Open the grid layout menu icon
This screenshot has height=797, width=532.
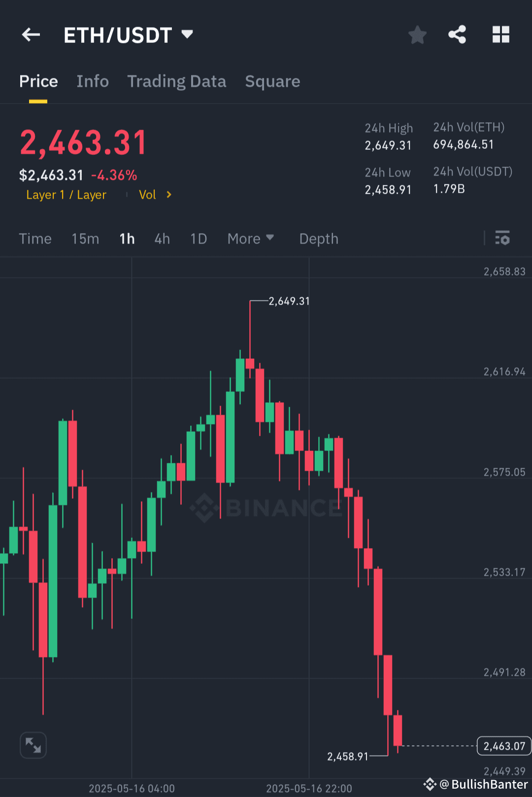click(x=501, y=34)
